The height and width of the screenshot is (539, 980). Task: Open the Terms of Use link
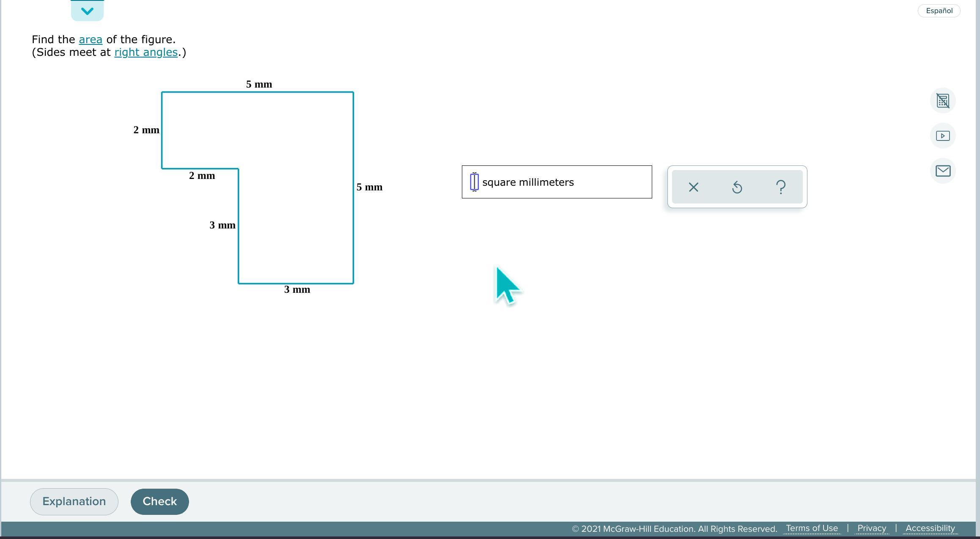[811, 528]
